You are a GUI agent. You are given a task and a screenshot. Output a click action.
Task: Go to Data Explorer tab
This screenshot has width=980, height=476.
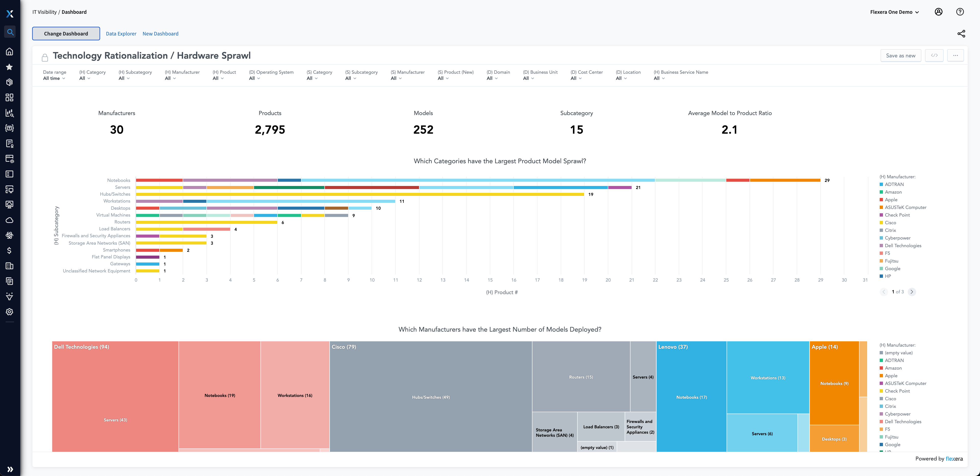121,34
